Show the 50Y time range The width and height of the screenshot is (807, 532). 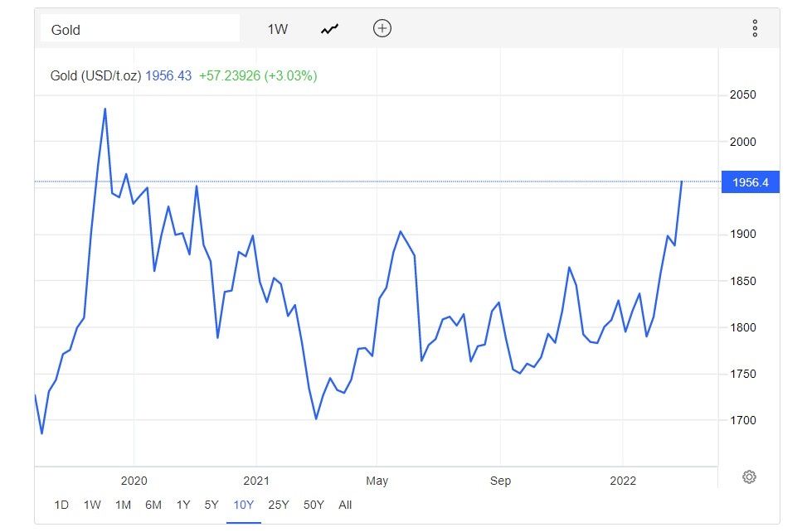tap(314, 505)
